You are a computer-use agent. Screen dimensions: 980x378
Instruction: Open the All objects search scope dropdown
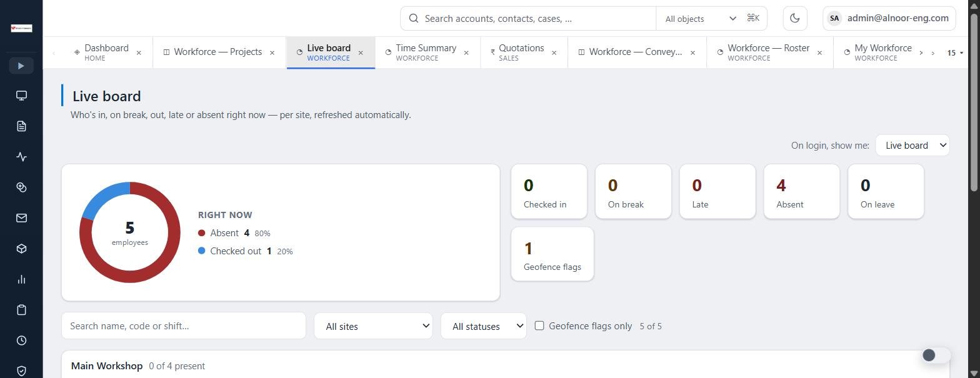[x=700, y=19]
